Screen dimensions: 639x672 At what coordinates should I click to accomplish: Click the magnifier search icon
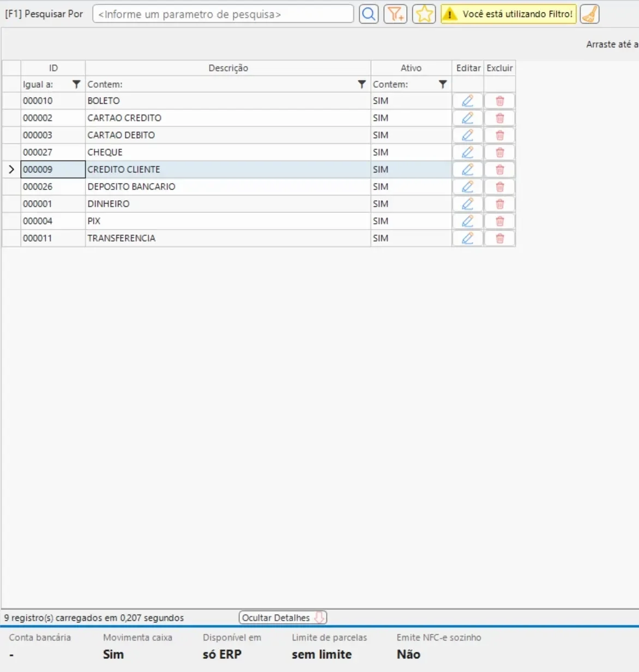[x=369, y=14]
